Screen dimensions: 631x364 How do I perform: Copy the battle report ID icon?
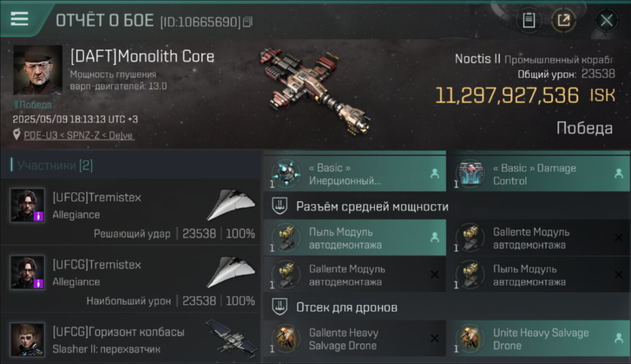tap(248, 22)
